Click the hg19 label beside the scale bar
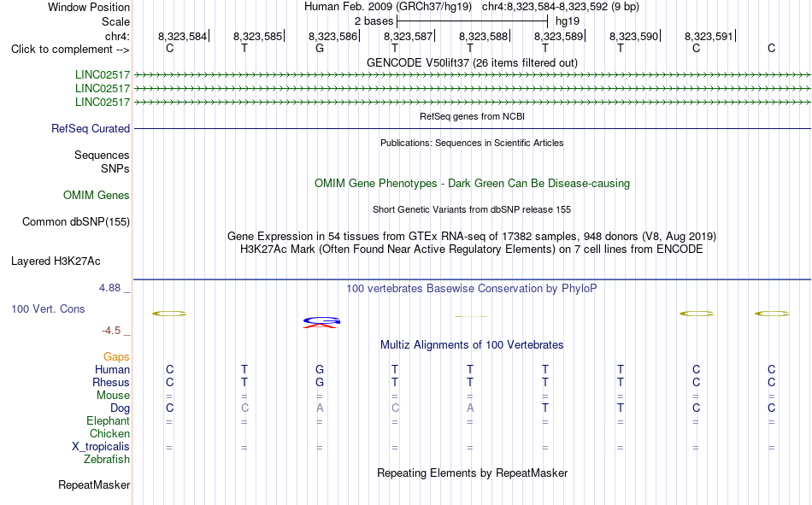The height and width of the screenshot is (505, 812). [567, 21]
